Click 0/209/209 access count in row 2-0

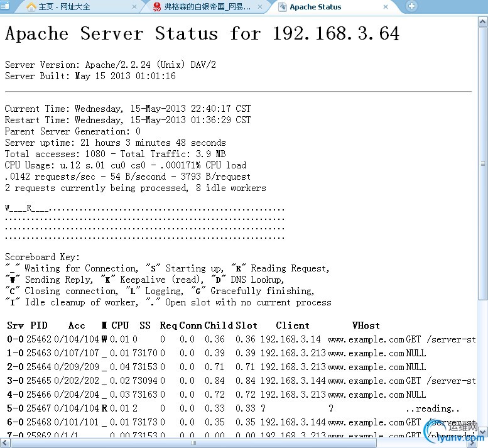point(77,367)
